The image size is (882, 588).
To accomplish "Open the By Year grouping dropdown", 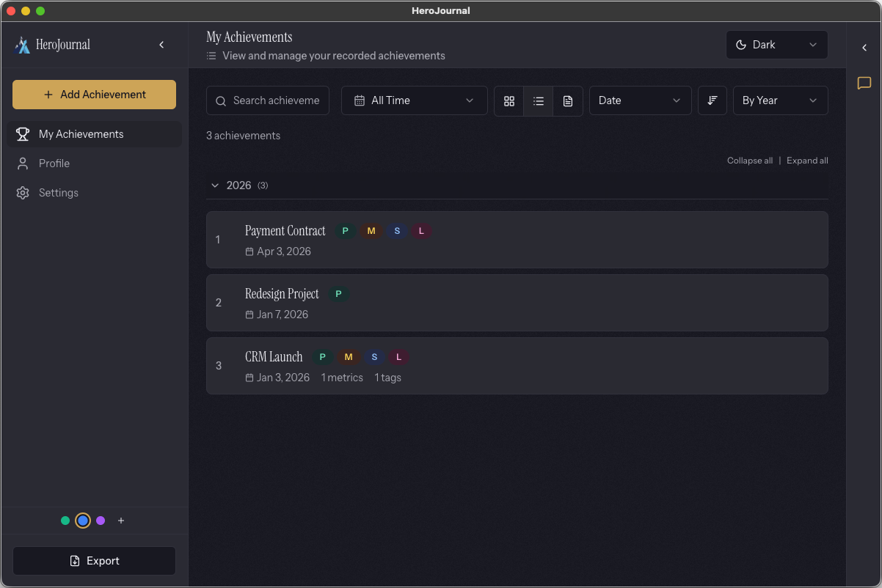I will [x=780, y=100].
